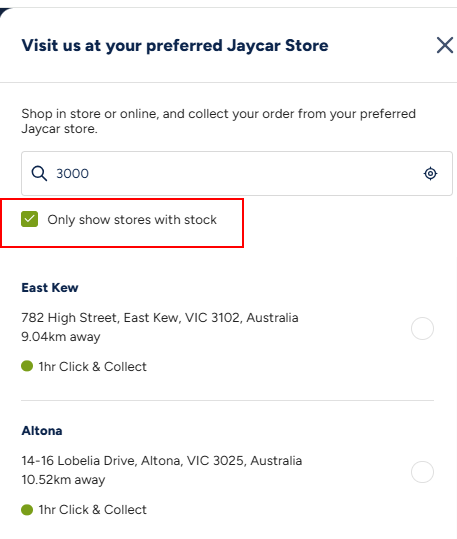Click East Kew's green availability dot
The image size is (457, 539).
click(27, 366)
